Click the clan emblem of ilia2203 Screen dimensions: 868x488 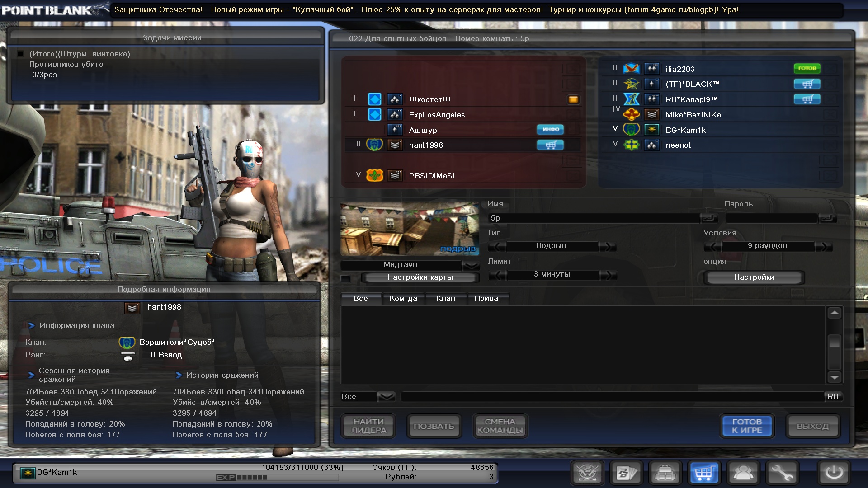click(631, 69)
